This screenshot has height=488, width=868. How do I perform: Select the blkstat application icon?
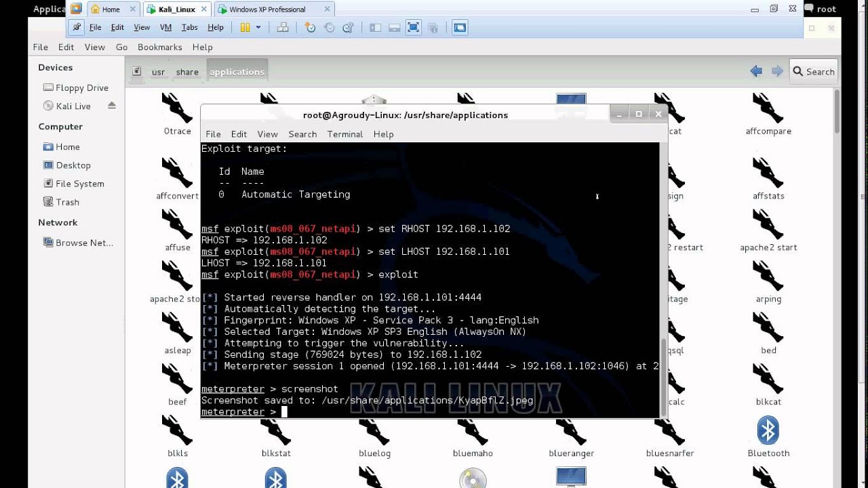point(276,431)
